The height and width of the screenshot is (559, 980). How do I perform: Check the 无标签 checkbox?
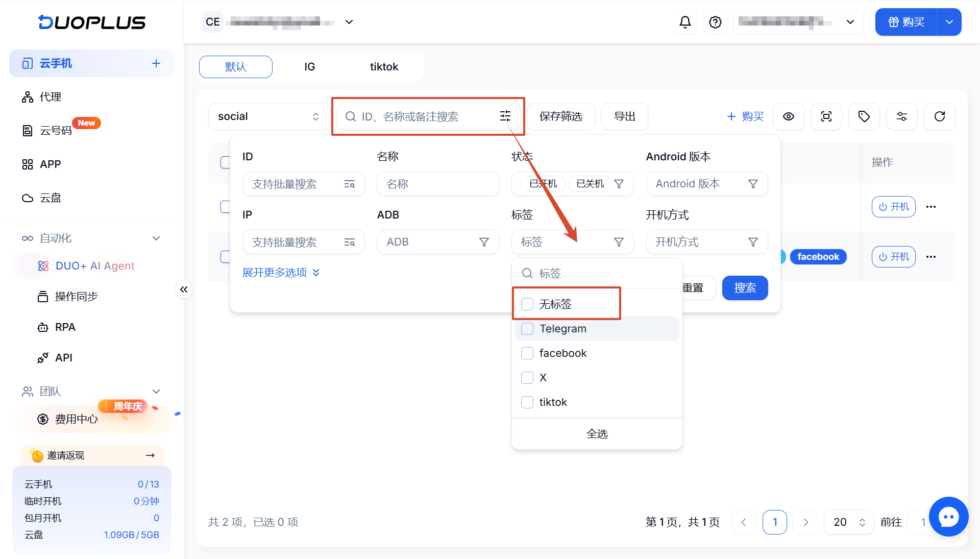pos(527,304)
